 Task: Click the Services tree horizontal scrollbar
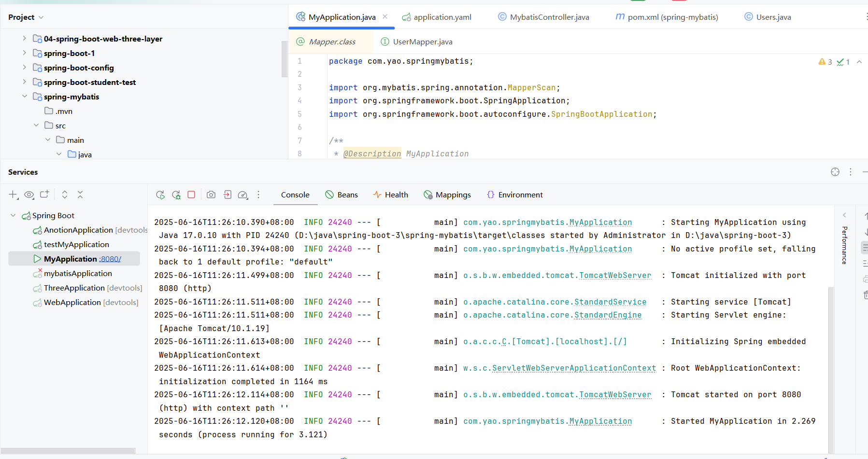(68, 451)
